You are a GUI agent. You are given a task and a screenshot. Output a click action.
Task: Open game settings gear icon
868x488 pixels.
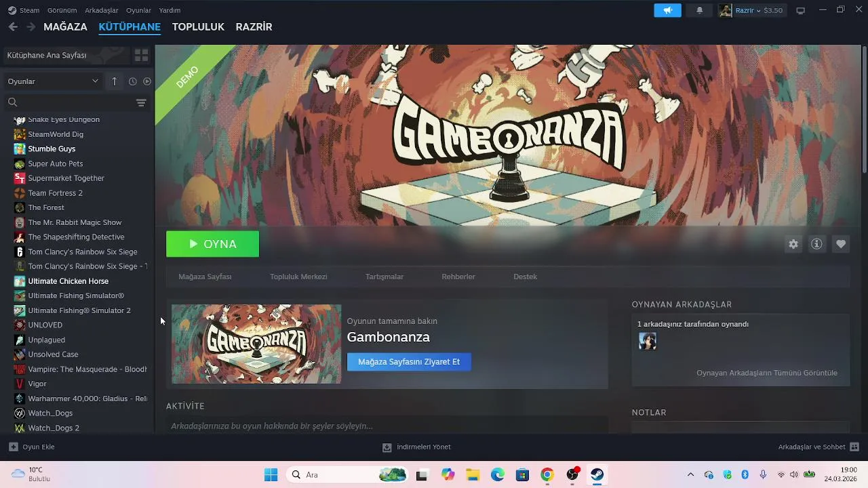(x=793, y=244)
